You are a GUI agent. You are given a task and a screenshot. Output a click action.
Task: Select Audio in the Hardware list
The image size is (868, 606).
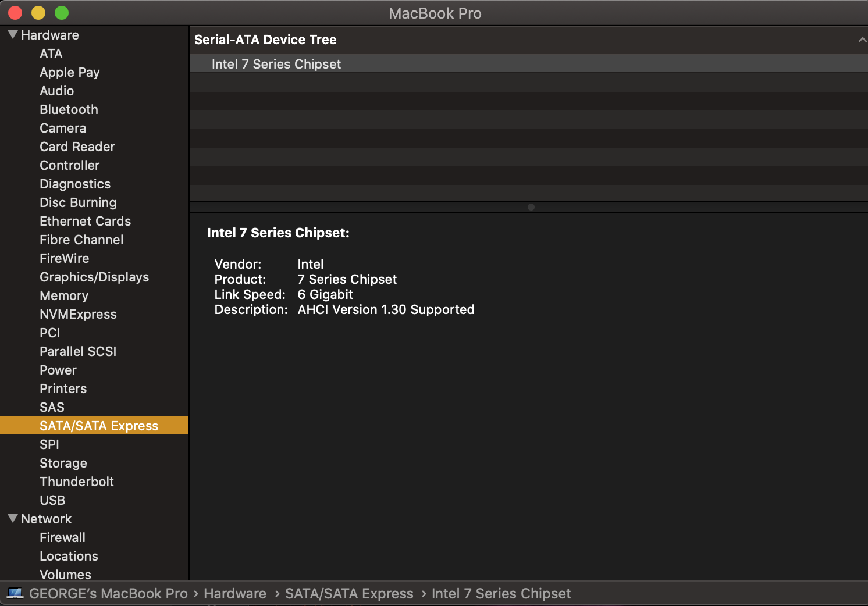coord(57,91)
